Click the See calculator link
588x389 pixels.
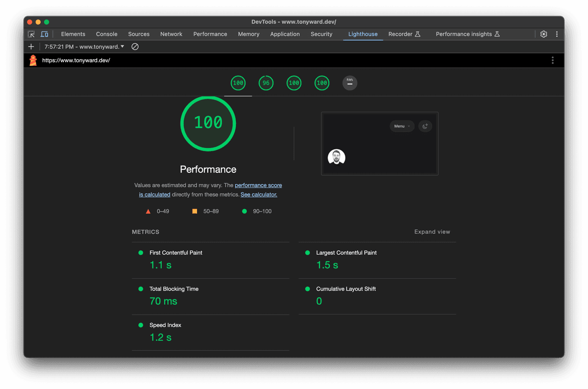point(259,194)
